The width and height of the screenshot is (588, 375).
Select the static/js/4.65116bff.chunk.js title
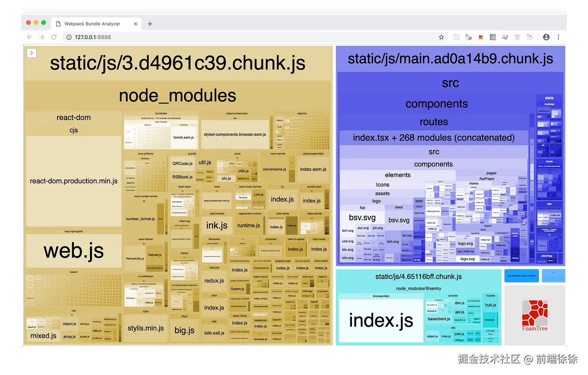[x=418, y=277]
